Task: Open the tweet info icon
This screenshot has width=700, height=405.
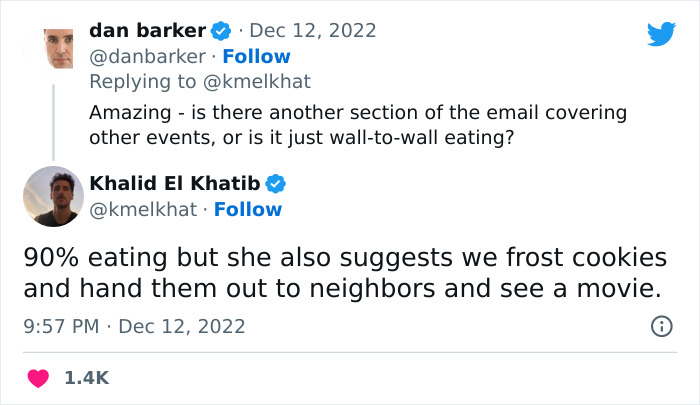Action: click(661, 326)
